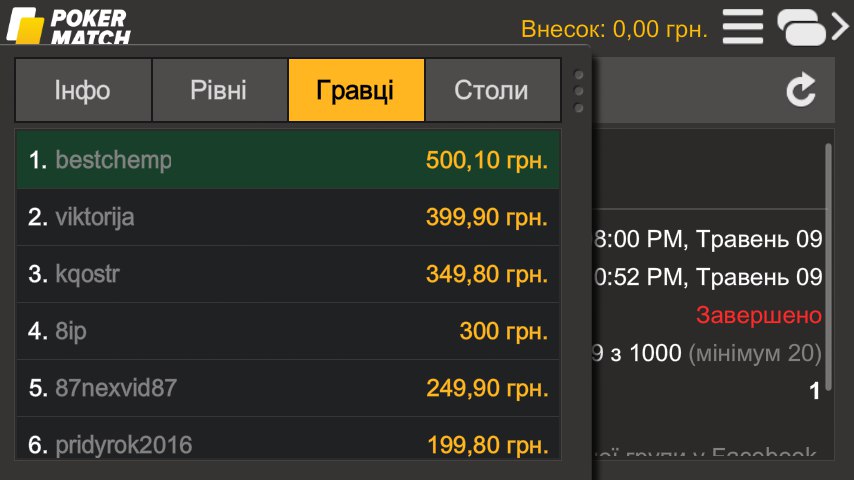This screenshot has width=854, height=480.
Task: Click the right-side vertical scrollbar
Action: point(828,200)
